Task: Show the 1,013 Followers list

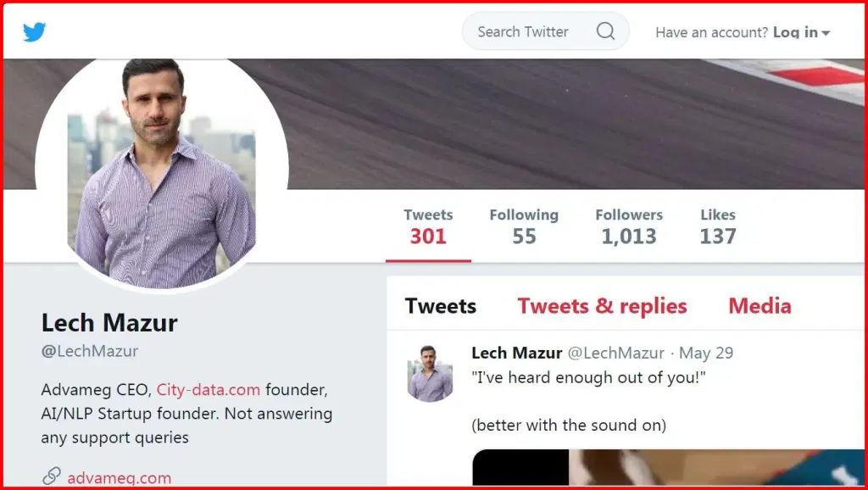Action: pos(629,227)
